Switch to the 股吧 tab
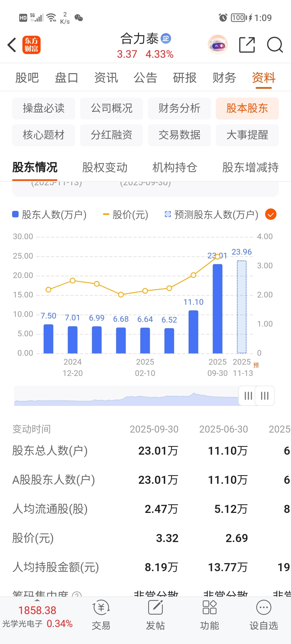 click(x=27, y=78)
